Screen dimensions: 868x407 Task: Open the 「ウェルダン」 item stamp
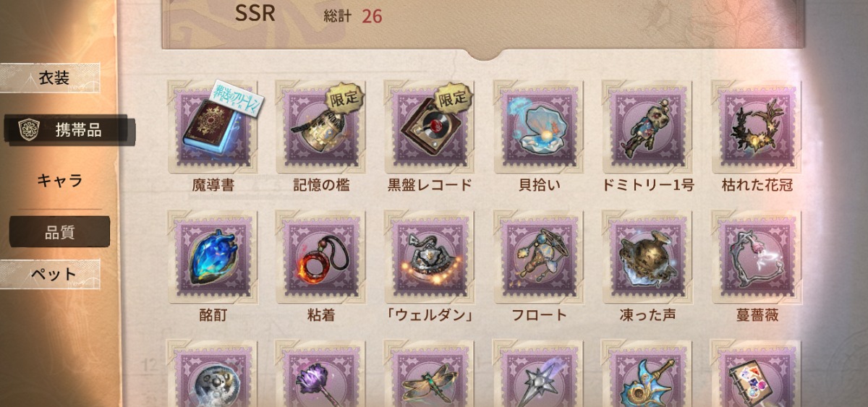pos(430,258)
